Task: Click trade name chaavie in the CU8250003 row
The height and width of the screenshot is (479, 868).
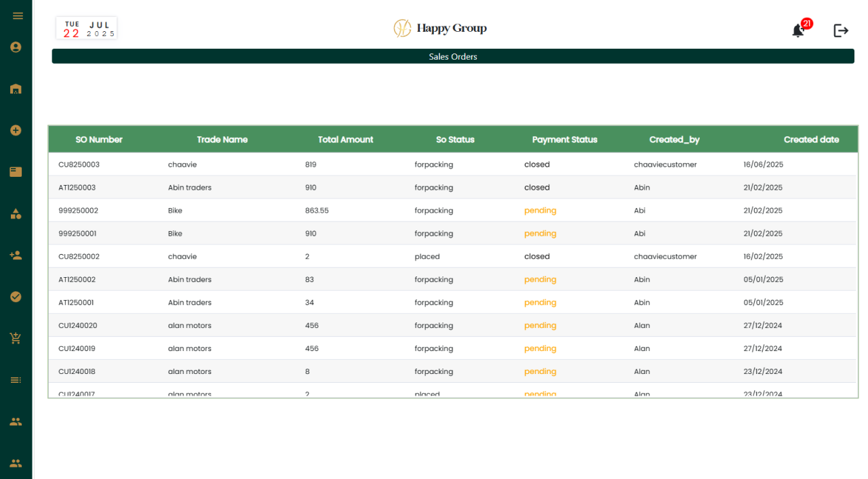Action: (182, 165)
